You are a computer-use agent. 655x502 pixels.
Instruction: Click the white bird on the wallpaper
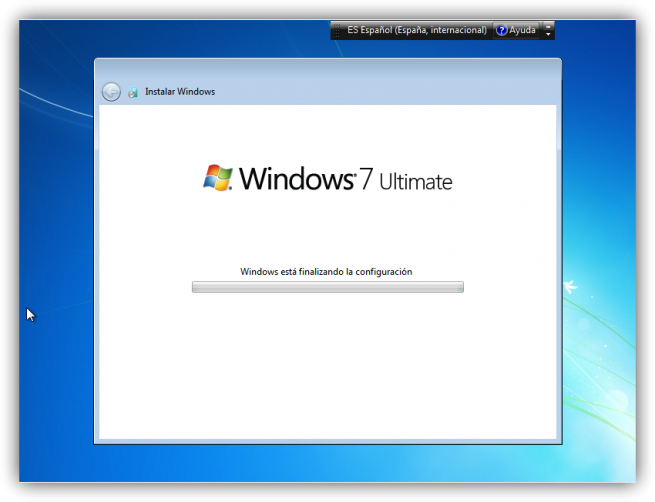coord(570,287)
